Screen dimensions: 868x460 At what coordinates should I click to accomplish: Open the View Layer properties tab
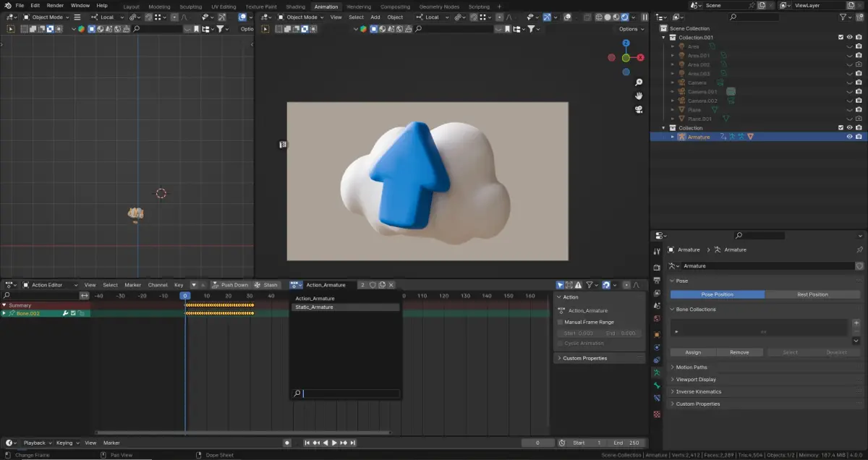(657, 293)
